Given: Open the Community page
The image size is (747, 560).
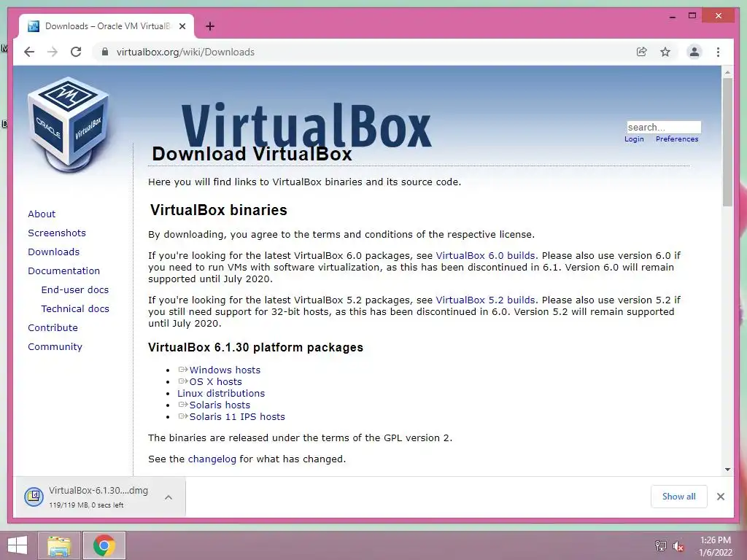Looking at the screenshot, I should pyautogui.click(x=55, y=347).
